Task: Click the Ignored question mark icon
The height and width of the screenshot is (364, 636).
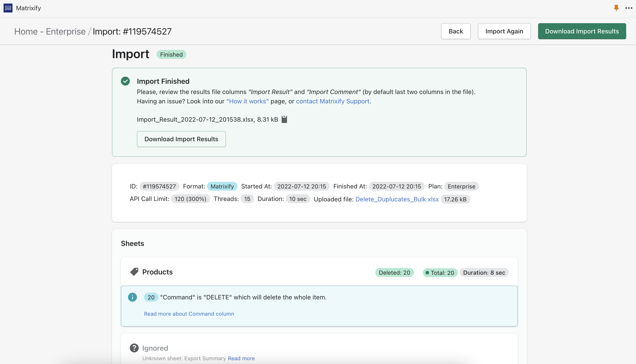Action: click(x=134, y=348)
